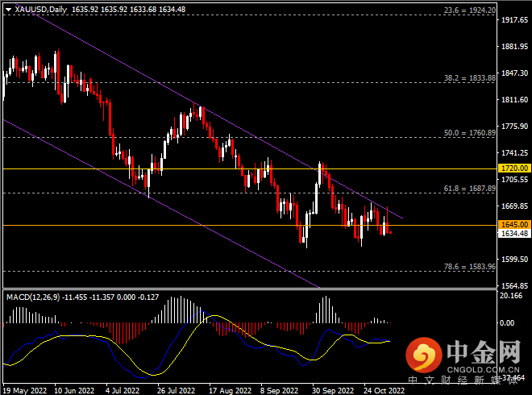Select the 1720.00 yellow price level label
This screenshot has width=532, height=395.
(514, 168)
